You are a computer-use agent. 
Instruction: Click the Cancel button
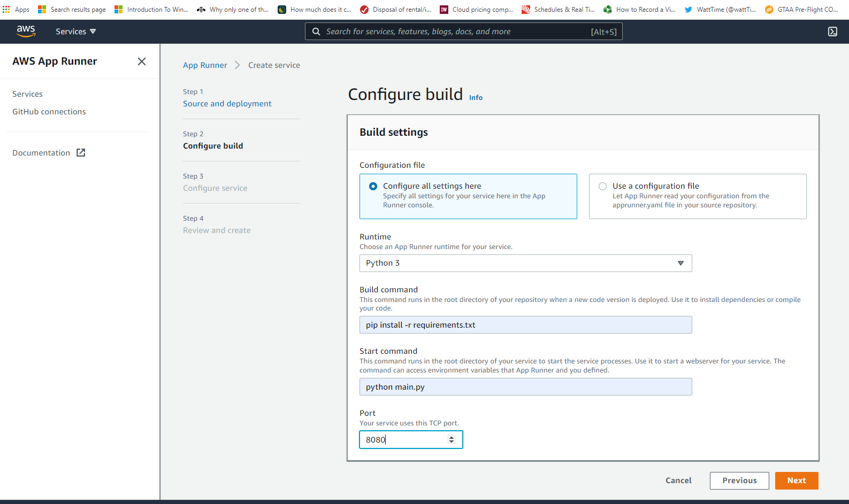coord(678,480)
